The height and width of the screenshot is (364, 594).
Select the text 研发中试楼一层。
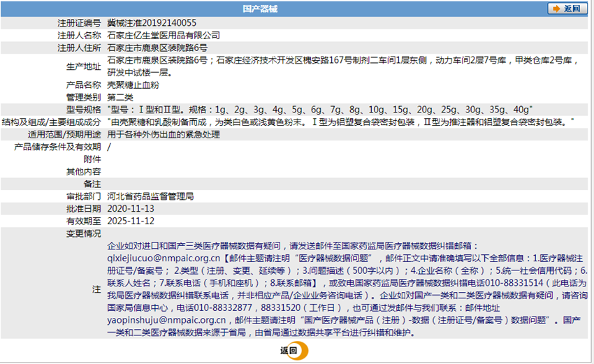click(140, 73)
